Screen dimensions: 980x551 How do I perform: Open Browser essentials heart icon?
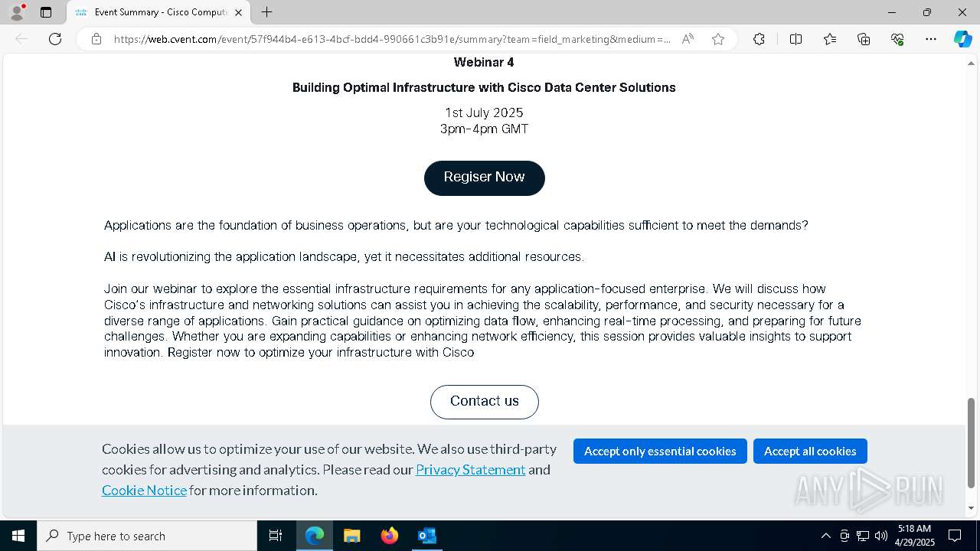[x=897, y=39]
